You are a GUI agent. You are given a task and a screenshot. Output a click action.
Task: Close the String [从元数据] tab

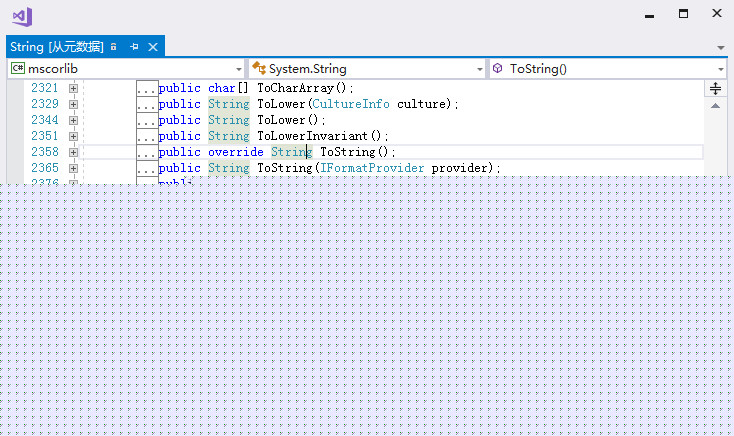[153, 47]
